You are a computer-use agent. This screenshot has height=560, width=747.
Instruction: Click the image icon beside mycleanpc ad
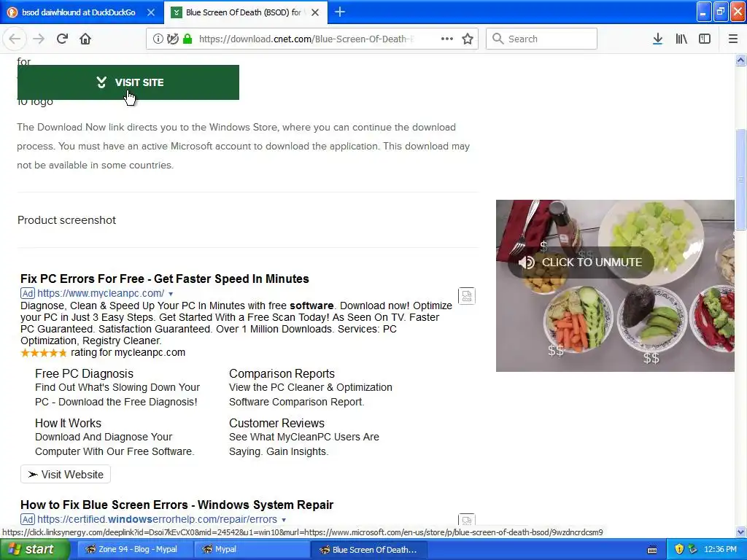pyautogui.click(x=466, y=296)
